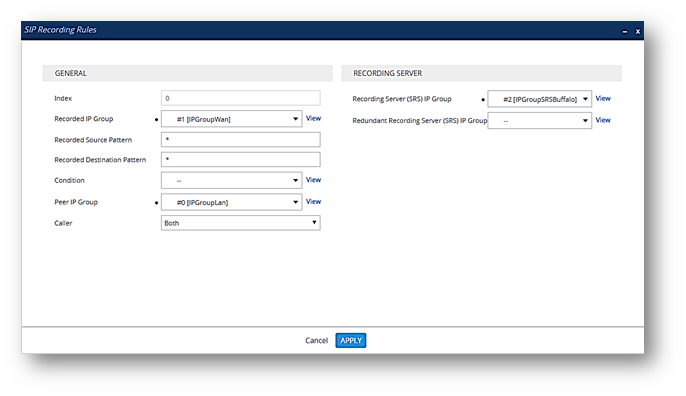The image size is (686, 396).
Task: Close the SIP Recording Rules dialog
Action: point(638,32)
